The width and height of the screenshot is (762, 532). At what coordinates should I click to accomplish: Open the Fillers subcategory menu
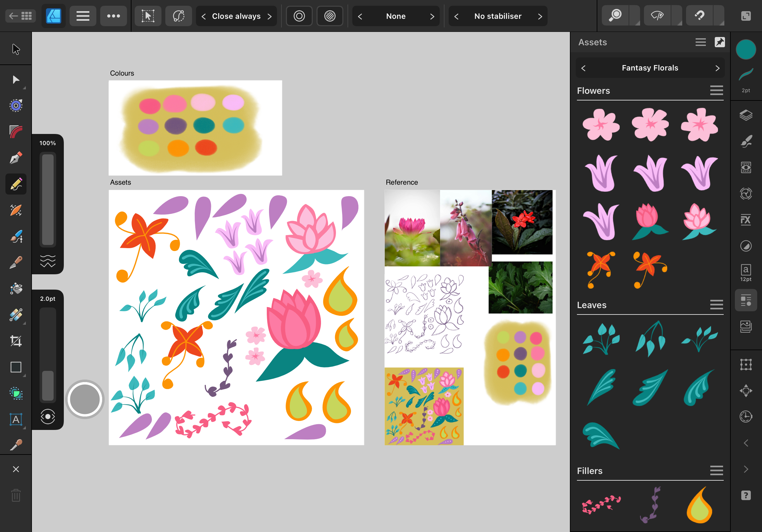click(x=716, y=470)
